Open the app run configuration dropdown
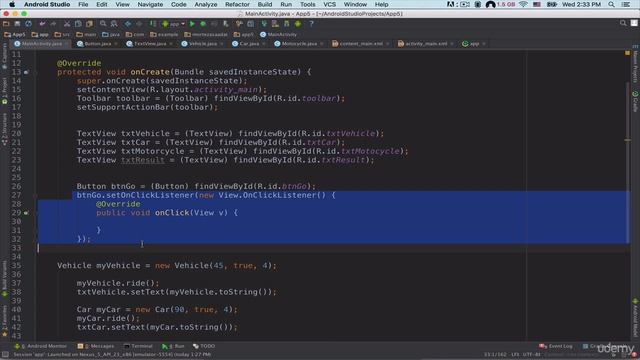 tap(173, 24)
